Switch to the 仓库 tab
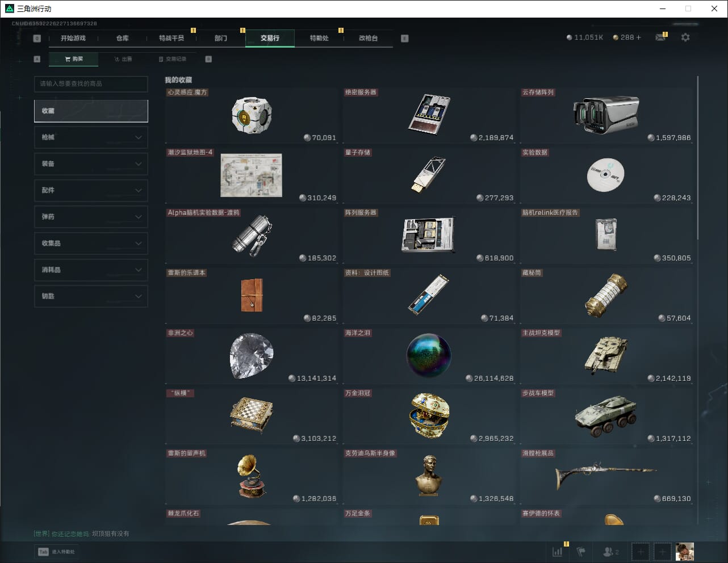The image size is (728, 563). pyautogui.click(x=123, y=38)
